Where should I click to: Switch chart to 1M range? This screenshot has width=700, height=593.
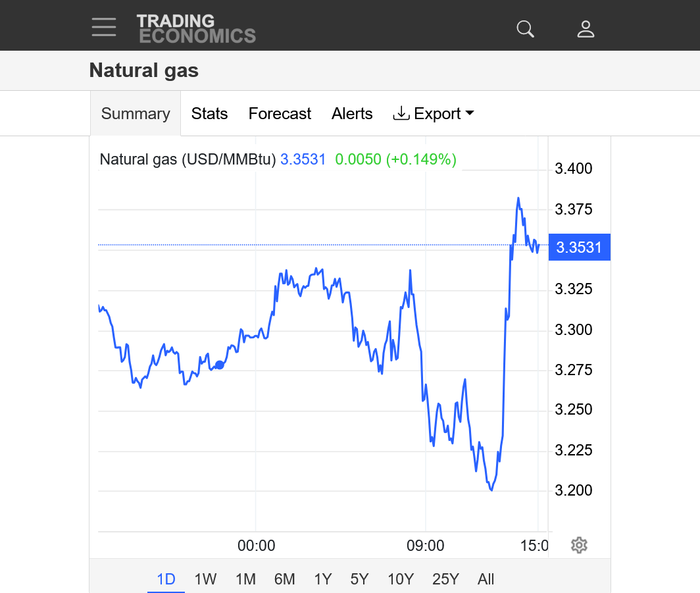[x=245, y=579]
